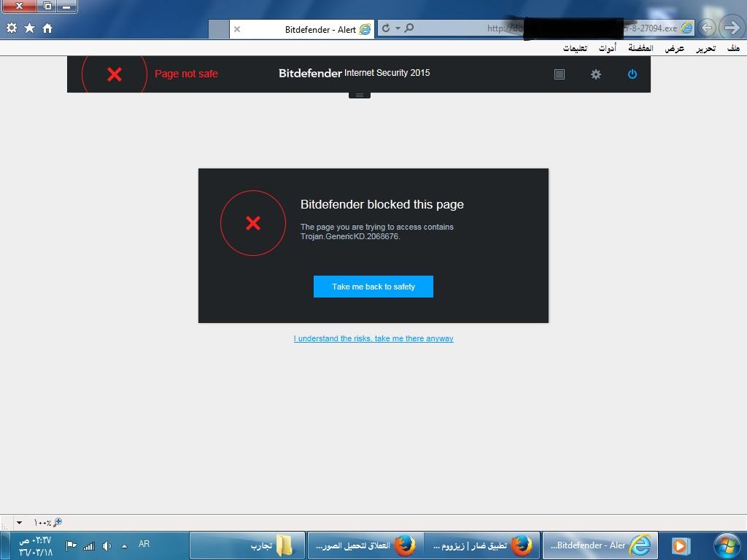The height and width of the screenshot is (560, 747).
Task: Click the square icon in Bitdefender toolbar
Action: click(x=560, y=74)
